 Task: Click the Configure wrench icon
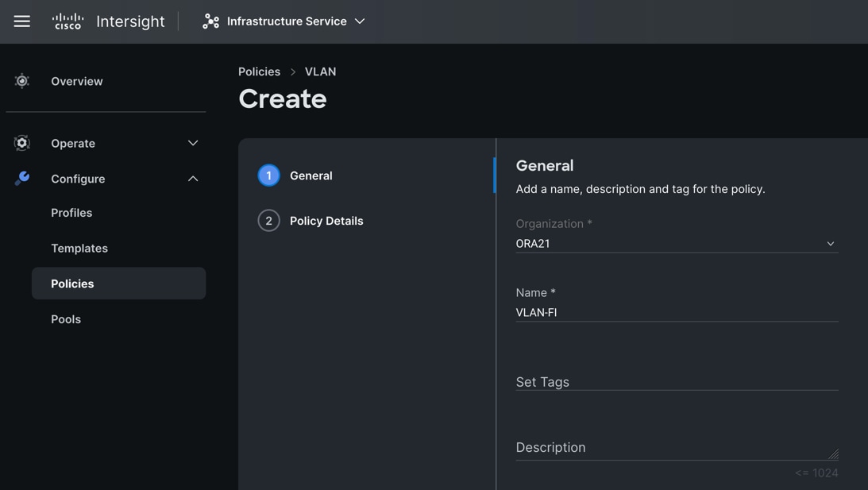point(22,179)
